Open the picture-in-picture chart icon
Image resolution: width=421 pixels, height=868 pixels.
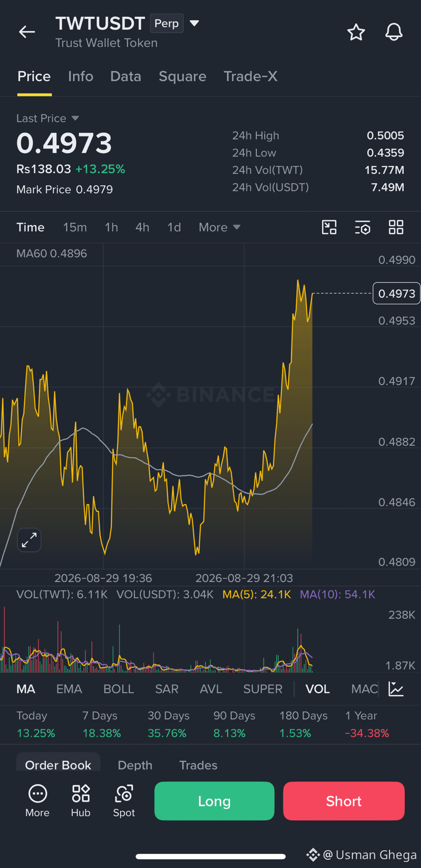[x=329, y=227]
